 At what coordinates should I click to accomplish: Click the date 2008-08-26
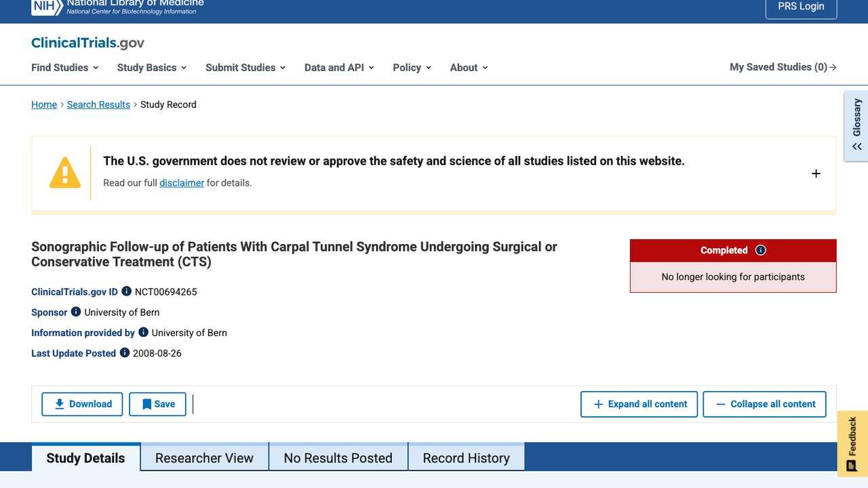157,353
